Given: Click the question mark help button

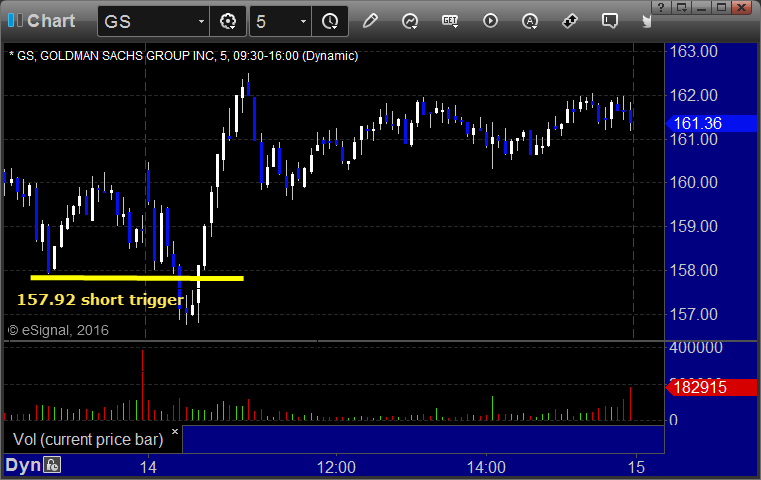Looking at the screenshot, I should click(661, 7).
